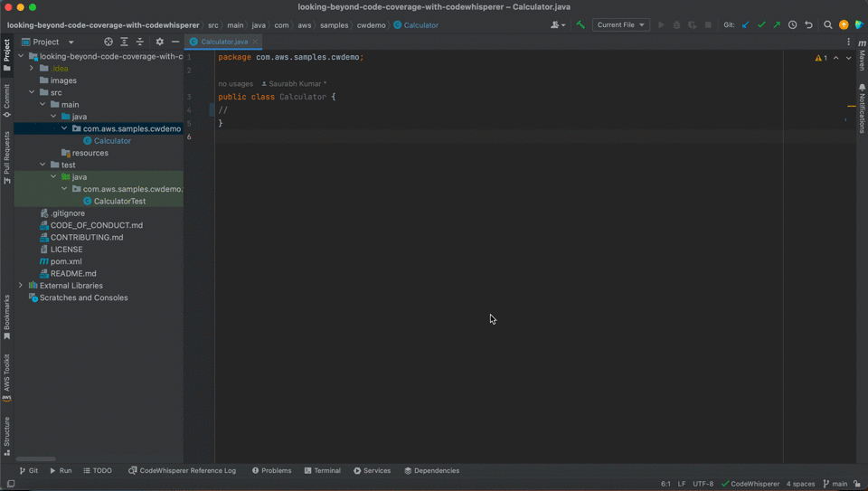Click Git Update Project blue arrow
Screen dimensions: 868x491
(x=746, y=25)
